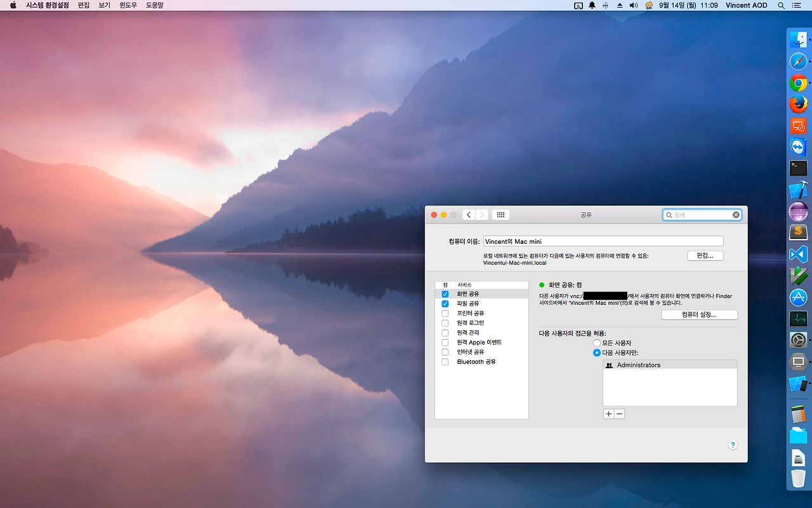Open the help button in Sharing window
812x508 pixels.
tap(733, 445)
